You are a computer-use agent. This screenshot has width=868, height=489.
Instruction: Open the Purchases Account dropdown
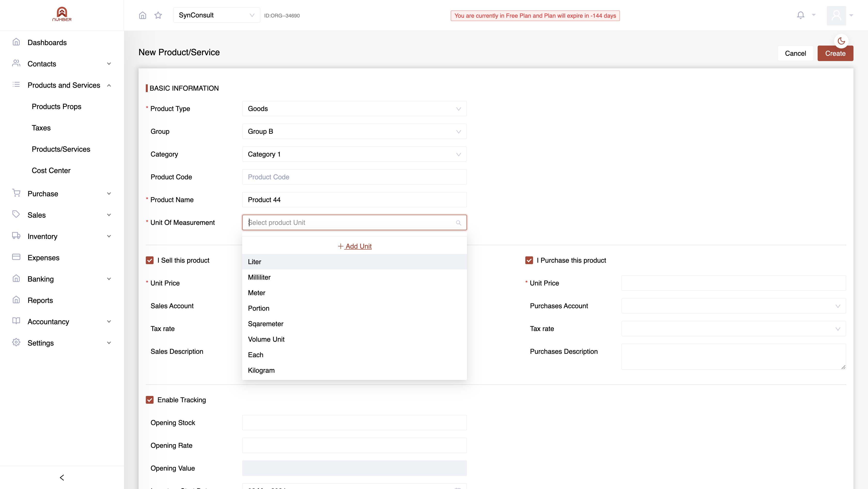click(x=734, y=306)
